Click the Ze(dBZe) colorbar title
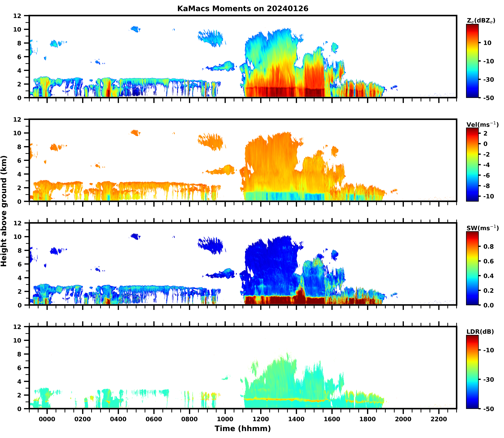Screen dimensions: 504x438 [x=481, y=21]
